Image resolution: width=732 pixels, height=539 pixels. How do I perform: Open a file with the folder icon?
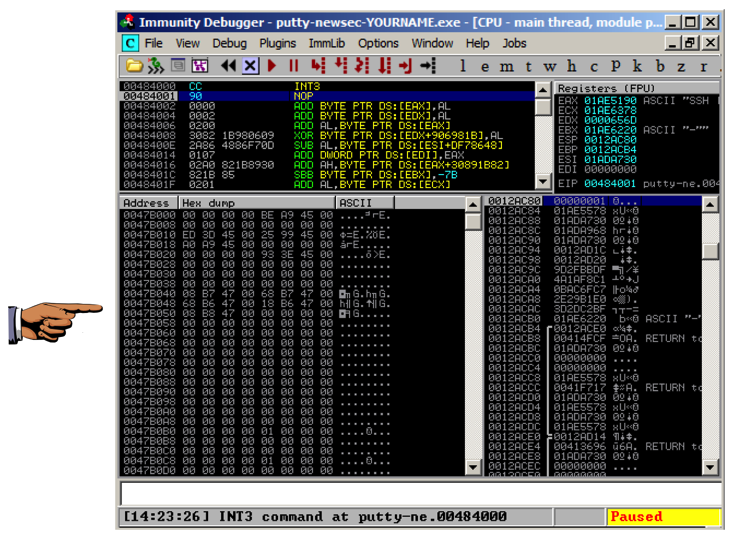tap(134, 66)
